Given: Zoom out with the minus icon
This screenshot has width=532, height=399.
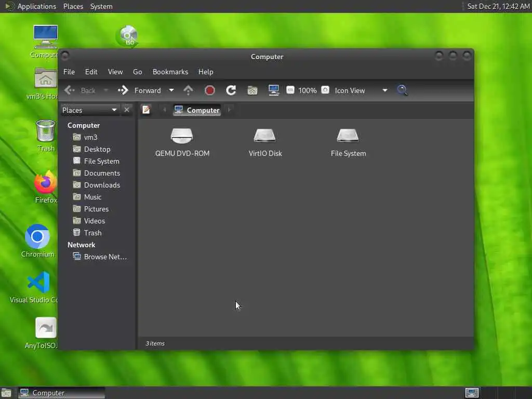Looking at the screenshot, I should 290,90.
